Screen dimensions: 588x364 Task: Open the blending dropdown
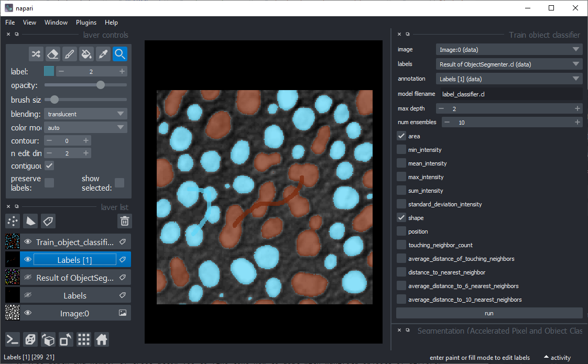[x=85, y=114]
